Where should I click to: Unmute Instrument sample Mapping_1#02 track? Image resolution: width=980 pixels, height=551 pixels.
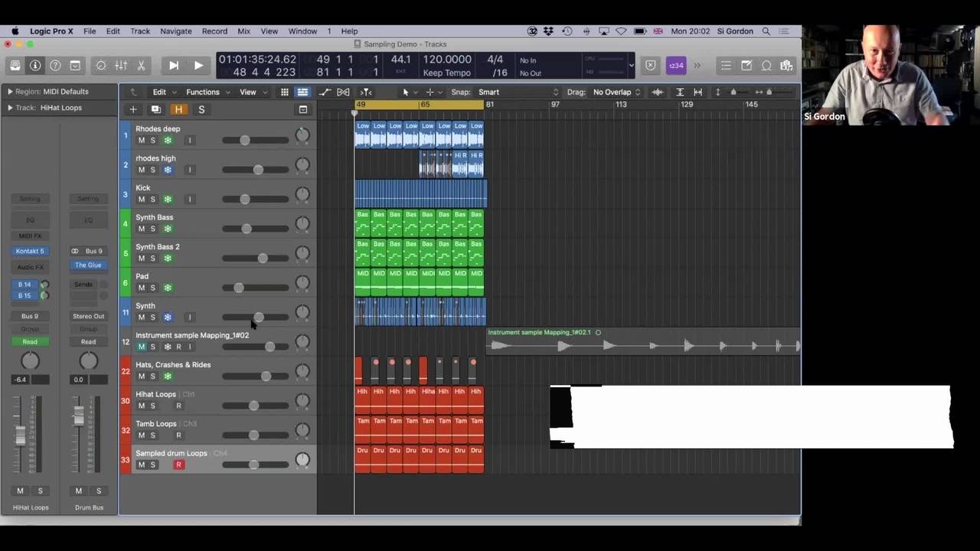pos(141,347)
